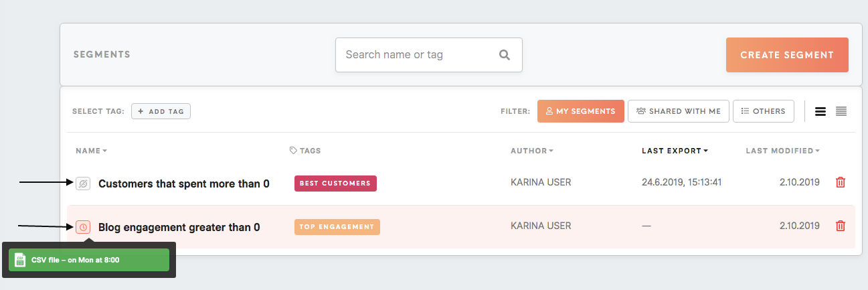Click the search magnifier icon

click(505, 55)
